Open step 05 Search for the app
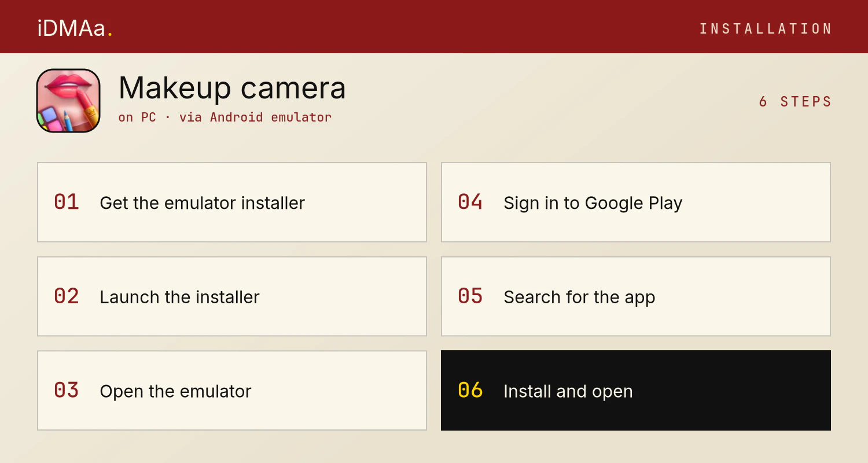 click(x=636, y=296)
